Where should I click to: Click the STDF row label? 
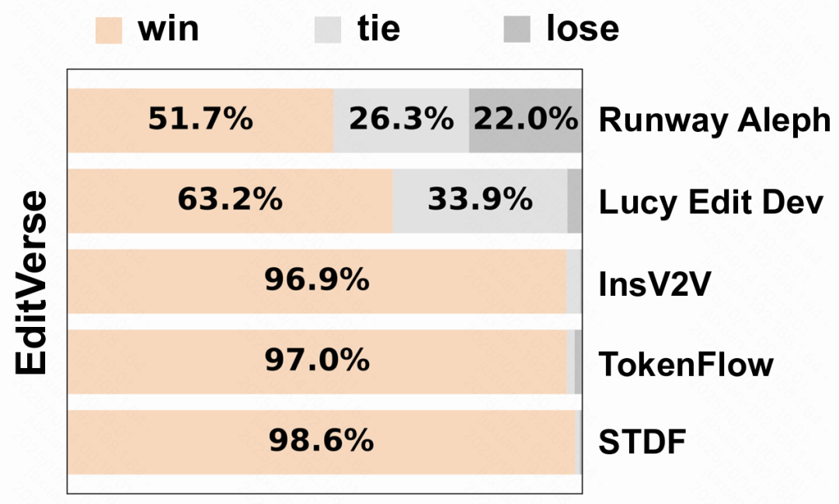642,443
